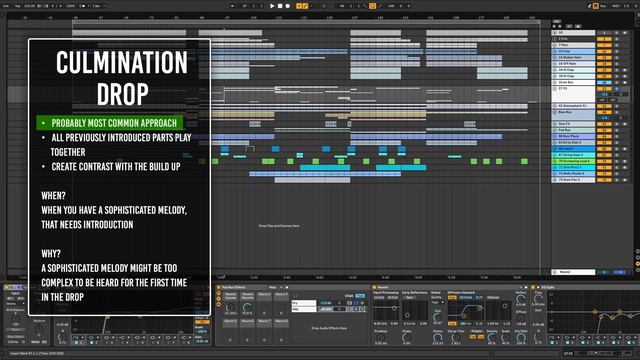The height and width of the screenshot is (360, 640).
Task: Toggle the Reverb device activator
Action: (x=374, y=287)
